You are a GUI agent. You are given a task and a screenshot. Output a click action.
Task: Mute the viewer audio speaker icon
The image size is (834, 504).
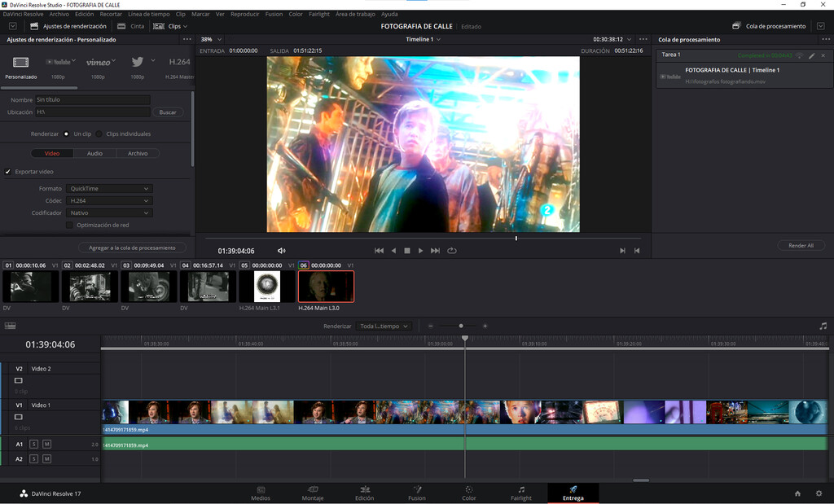(282, 251)
